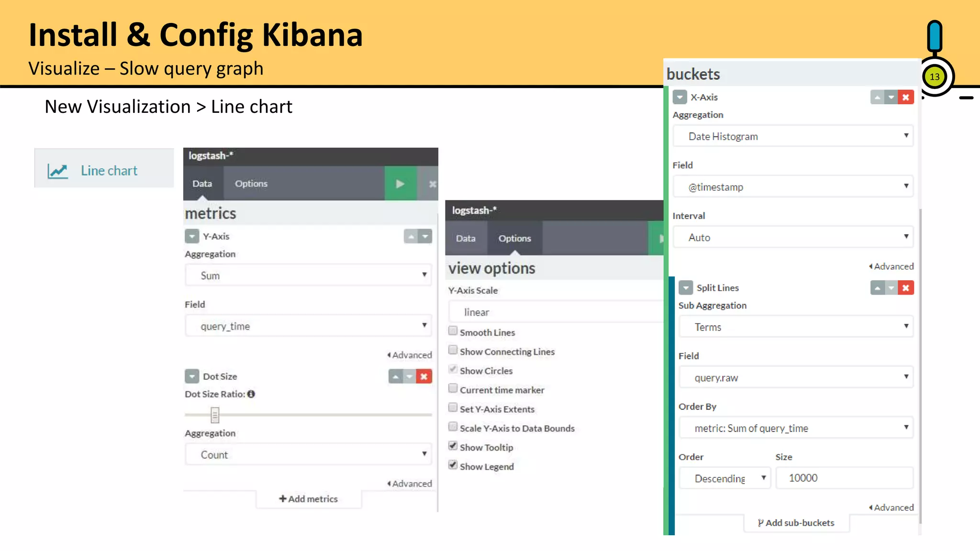Switch to the Options tab in view options panel

(514, 238)
